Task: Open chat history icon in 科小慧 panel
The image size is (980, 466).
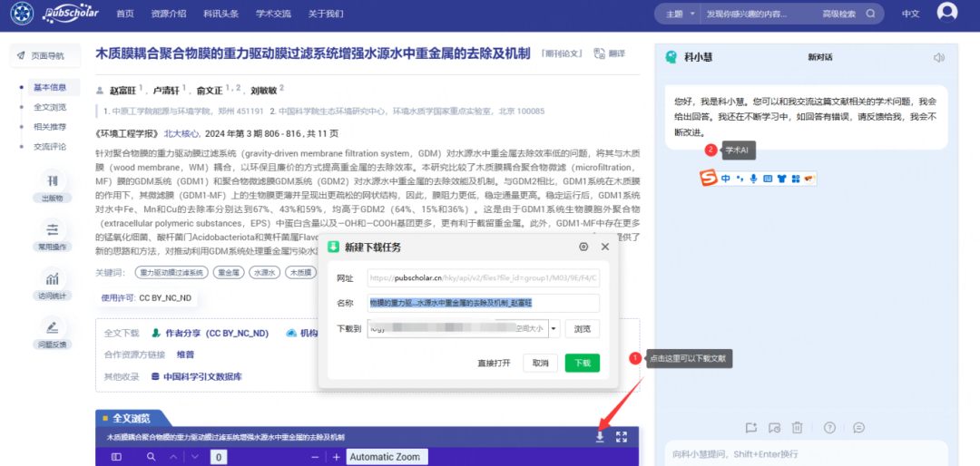Action: coord(774,428)
